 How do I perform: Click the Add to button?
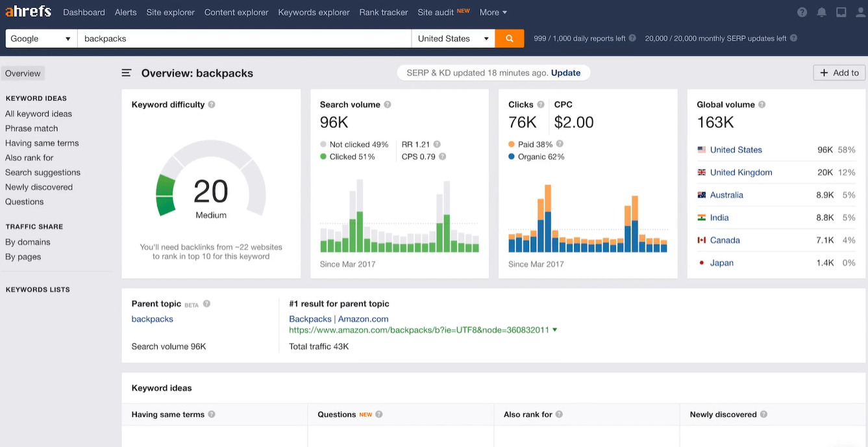pos(839,73)
